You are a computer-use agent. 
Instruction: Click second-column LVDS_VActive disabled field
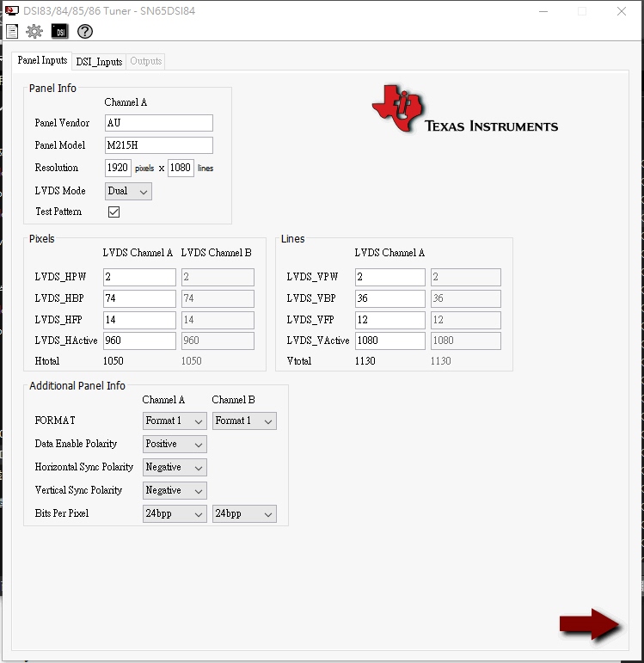[466, 341]
